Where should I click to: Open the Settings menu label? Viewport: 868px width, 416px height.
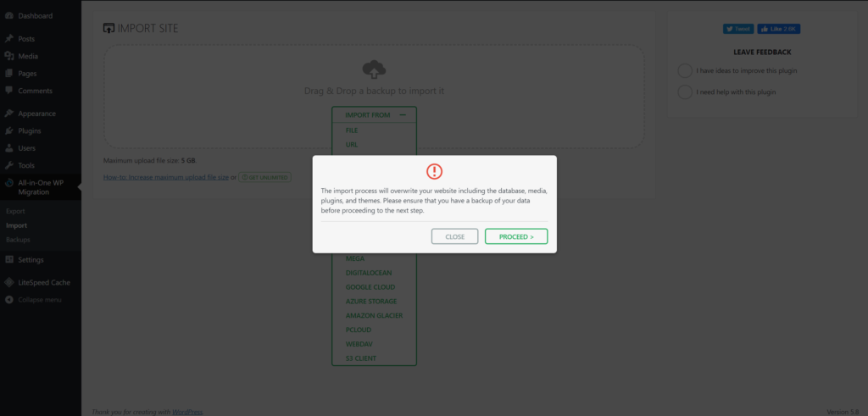pyautogui.click(x=31, y=260)
